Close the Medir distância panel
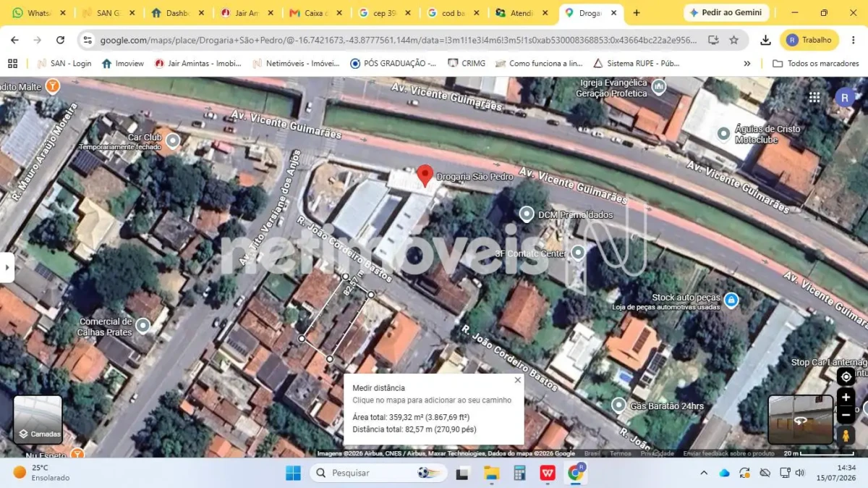The image size is (868, 488). coord(517,379)
